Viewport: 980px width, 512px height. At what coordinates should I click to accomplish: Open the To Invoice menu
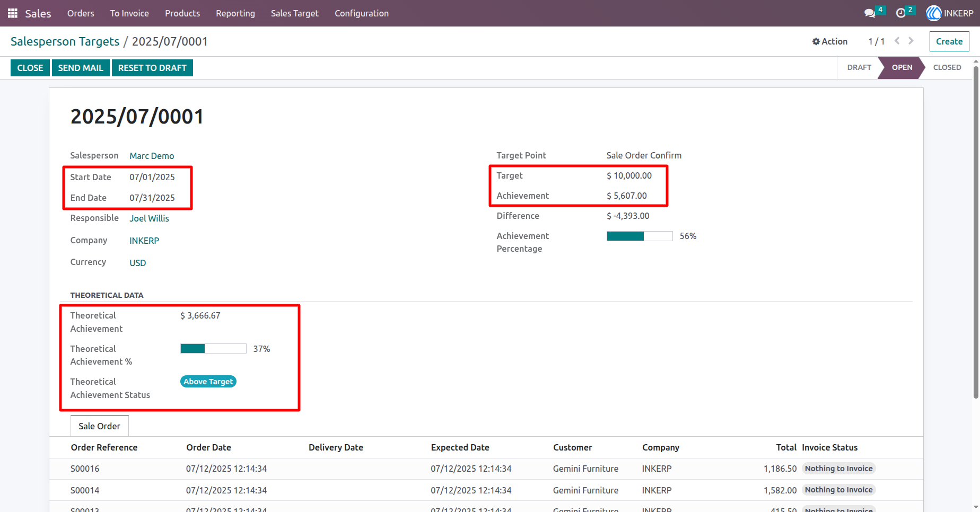point(129,13)
